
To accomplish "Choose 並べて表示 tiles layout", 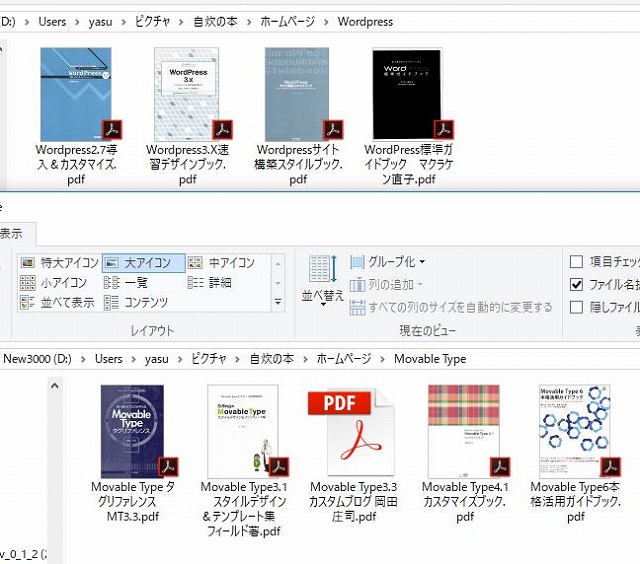I will tap(58, 302).
